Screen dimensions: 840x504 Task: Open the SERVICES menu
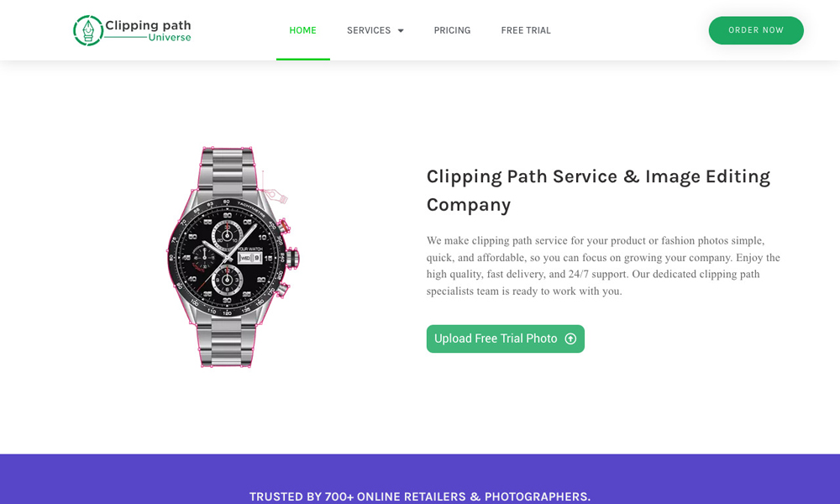[x=369, y=30]
